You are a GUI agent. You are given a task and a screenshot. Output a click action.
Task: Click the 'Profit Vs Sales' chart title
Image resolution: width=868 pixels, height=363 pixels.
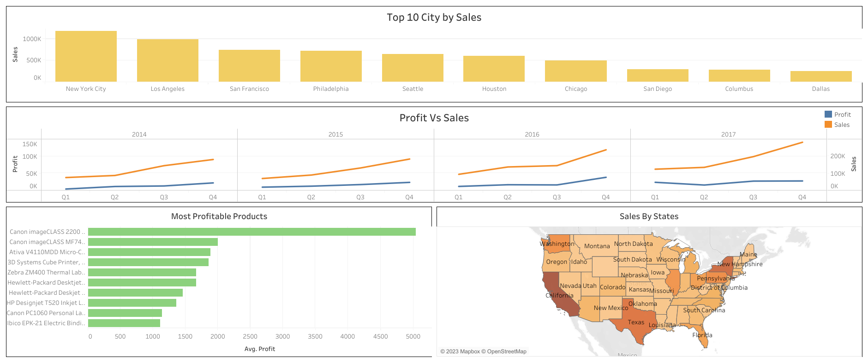[x=434, y=118]
